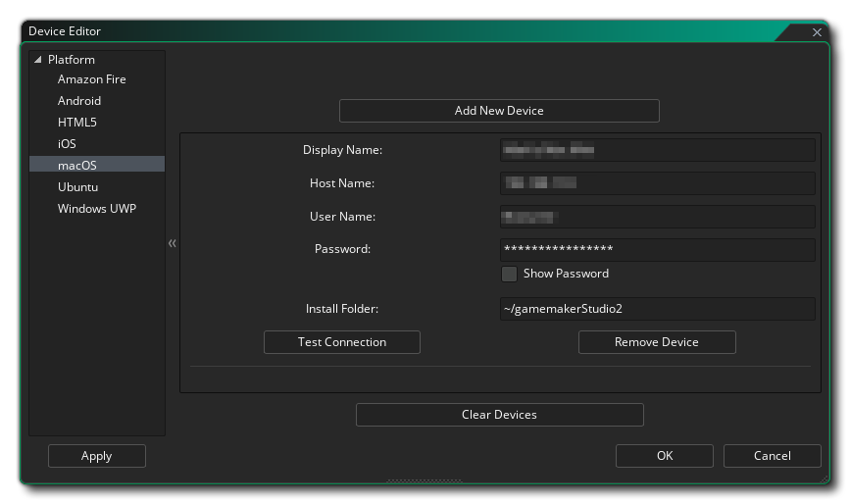Choose the HTML5 platform entry

point(77,123)
